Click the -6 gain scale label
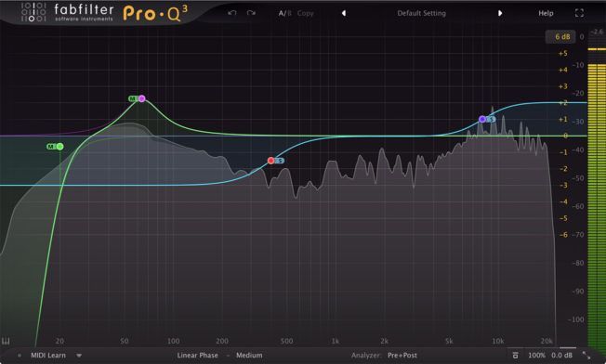The width and height of the screenshot is (606, 364). 563,235
